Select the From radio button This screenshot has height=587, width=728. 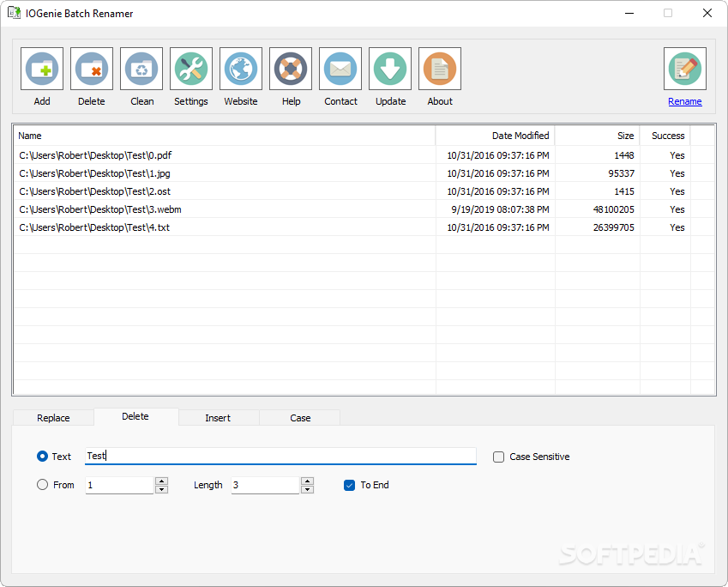point(42,485)
